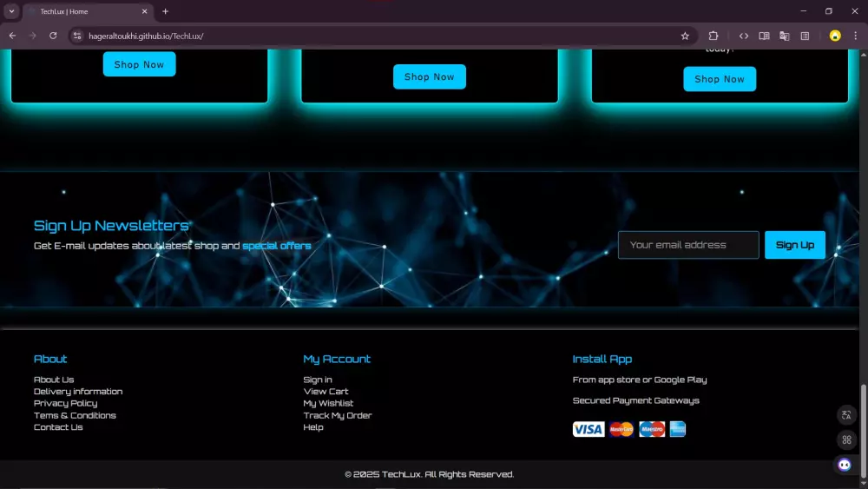Viewport: 868px width, 489px height.
Task: Click the American Express payment icon
Action: (x=678, y=429)
